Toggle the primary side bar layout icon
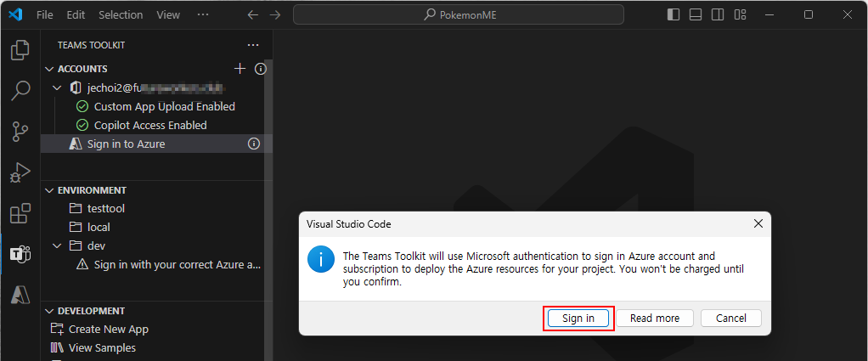This screenshot has height=361, width=868. tap(674, 15)
